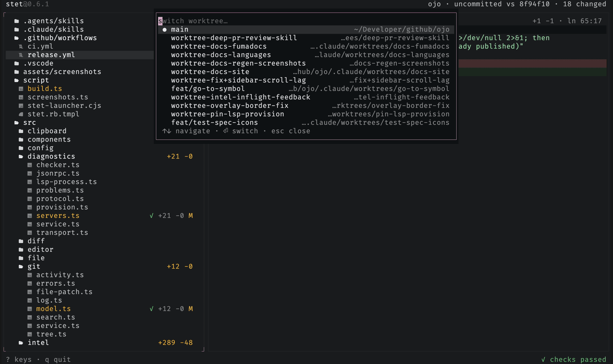Click the red removed diff line

point(533,63)
